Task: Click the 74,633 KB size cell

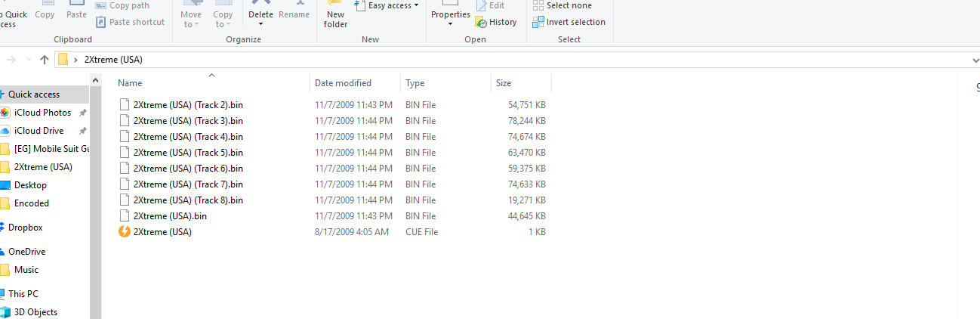Action: point(527,184)
